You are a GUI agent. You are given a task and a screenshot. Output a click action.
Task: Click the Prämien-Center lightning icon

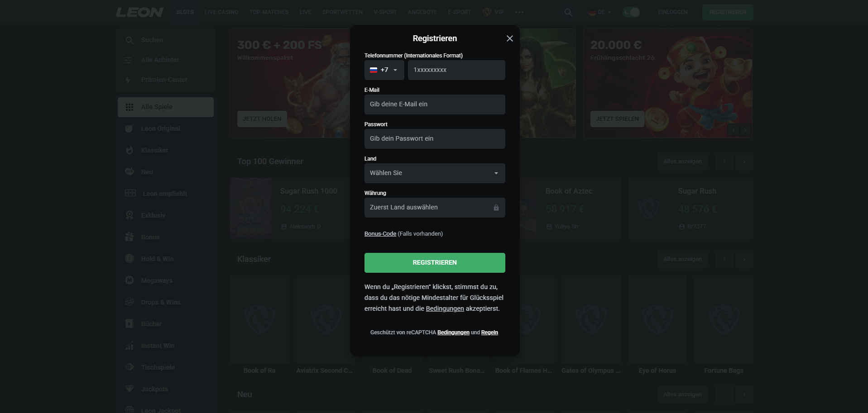point(128,80)
